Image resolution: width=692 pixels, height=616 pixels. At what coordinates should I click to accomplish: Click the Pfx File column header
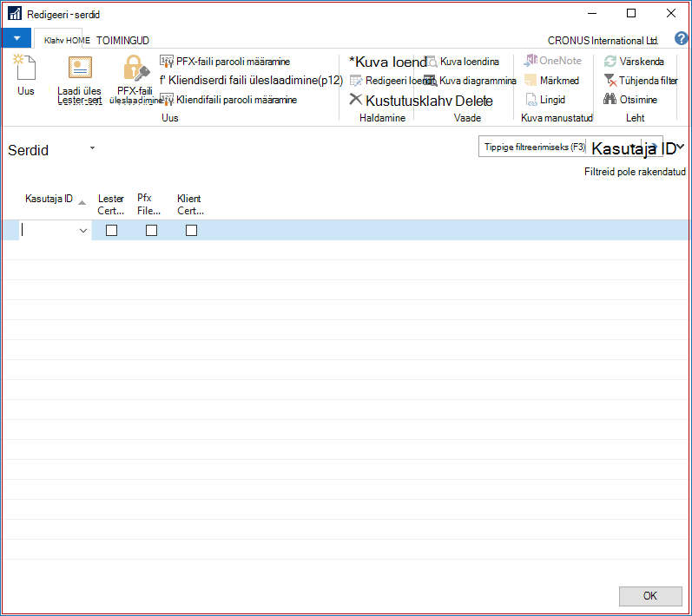(x=148, y=204)
